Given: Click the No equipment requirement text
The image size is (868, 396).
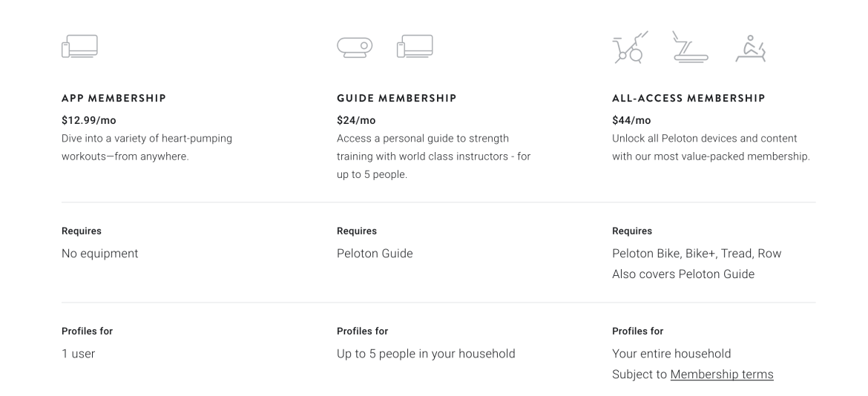Looking at the screenshot, I should click(x=99, y=254).
